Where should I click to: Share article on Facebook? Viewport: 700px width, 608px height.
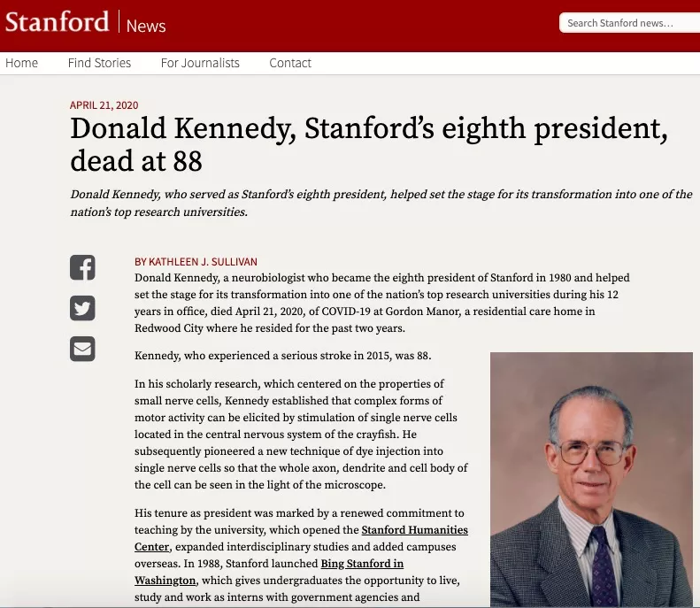tap(82, 267)
